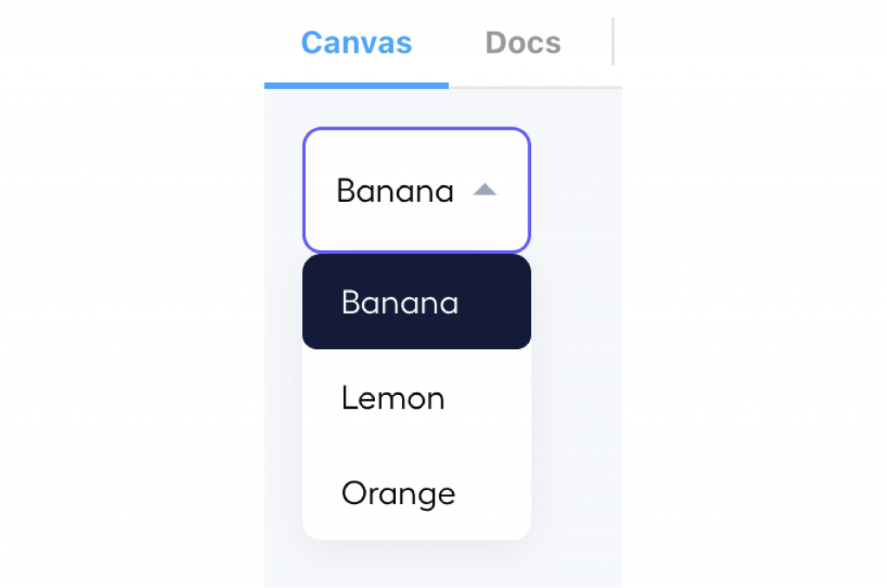Click the Canvas tab's blue underline indicator

(x=355, y=83)
